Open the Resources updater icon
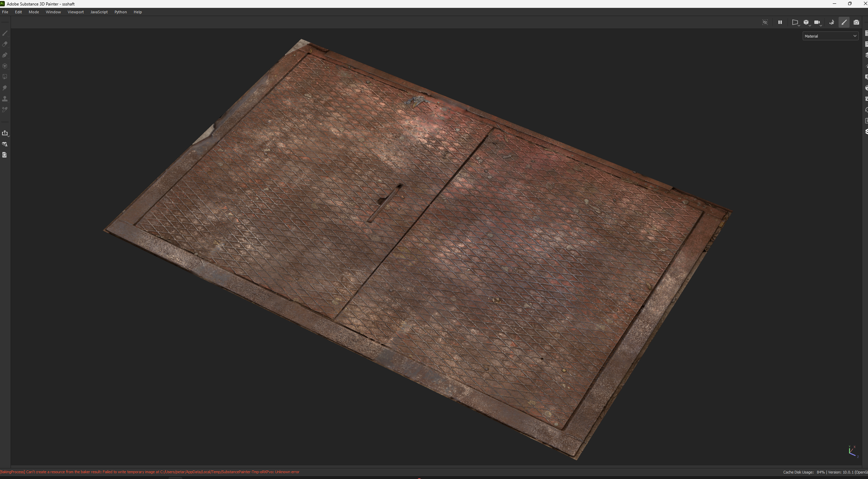The width and height of the screenshot is (868, 479). tap(5, 155)
